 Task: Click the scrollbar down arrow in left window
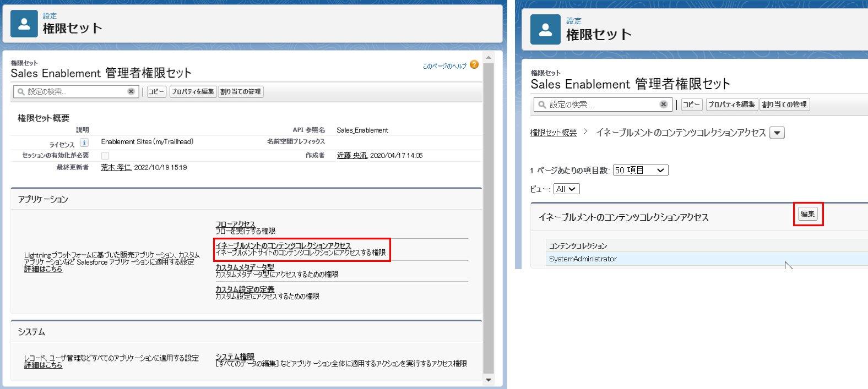(488, 380)
